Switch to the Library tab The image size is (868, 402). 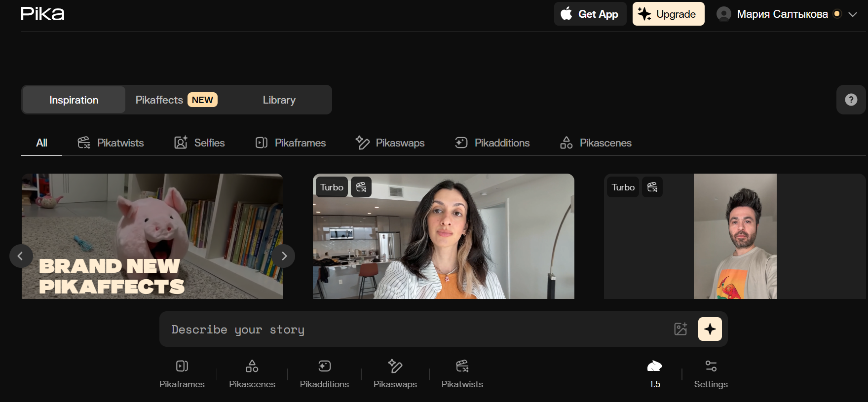279,100
